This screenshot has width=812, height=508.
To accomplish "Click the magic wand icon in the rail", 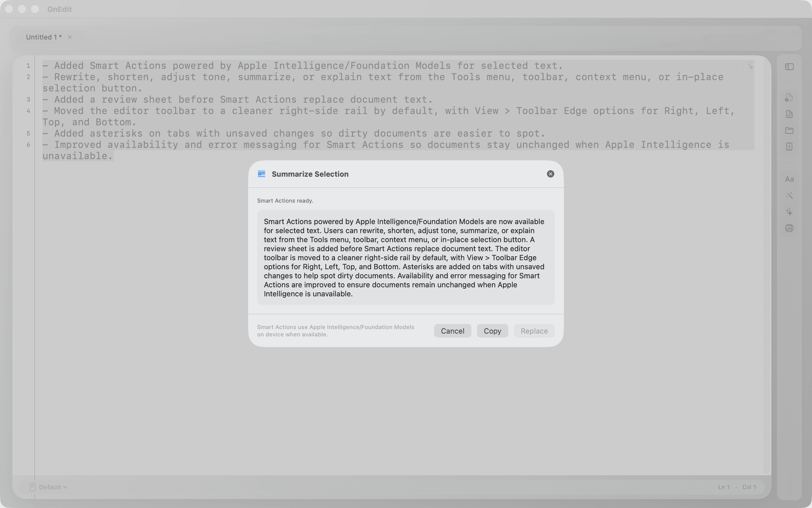I will point(789,196).
